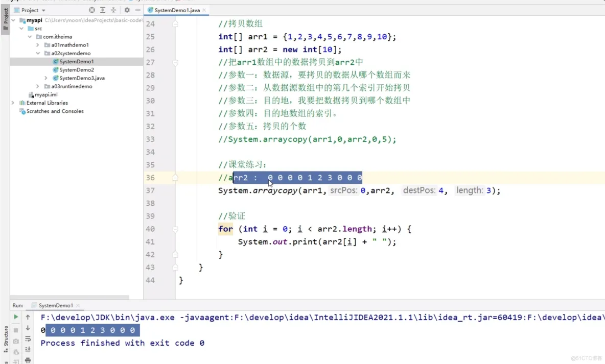Toggle soft-wrap in Run console
This screenshot has height=364, width=605.
tap(28, 338)
